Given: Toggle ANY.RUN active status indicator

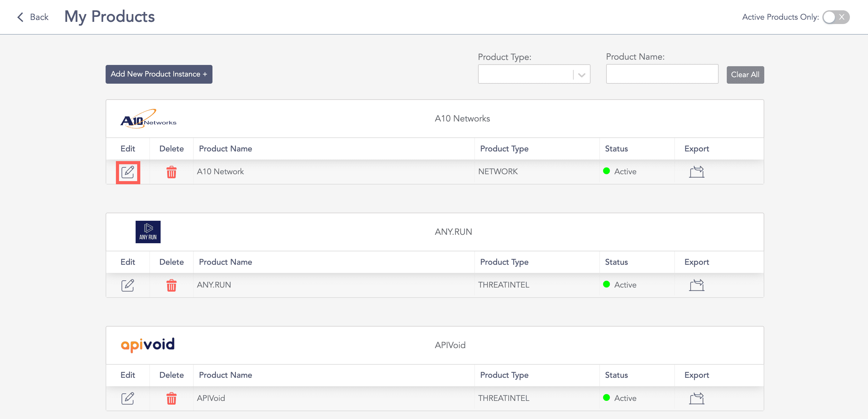Looking at the screenshot, I should pos(606,285).
